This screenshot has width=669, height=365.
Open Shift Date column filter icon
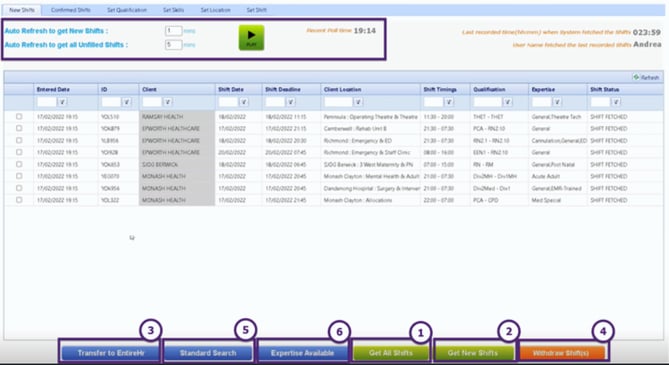[x=244, y=102]
